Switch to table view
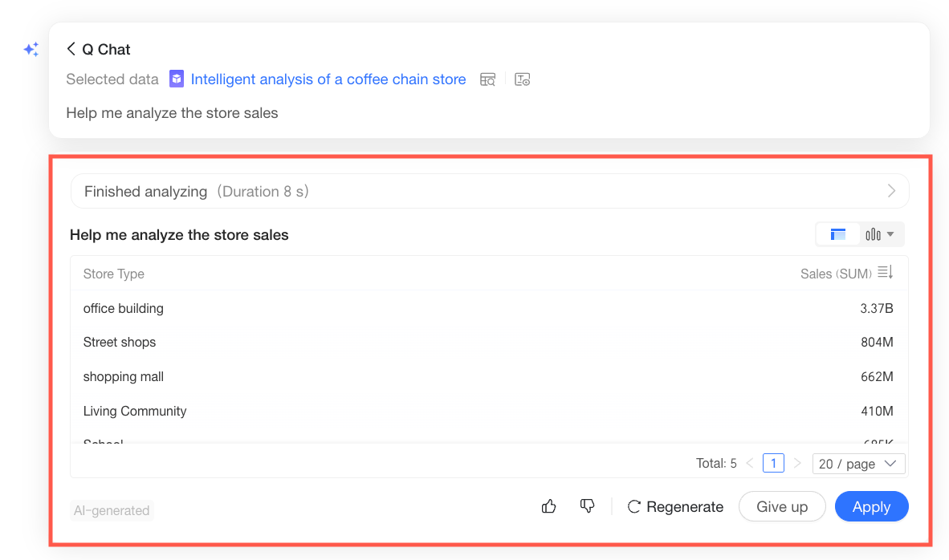Image resolution: width=949 pixels, height=560 pixels. tap(837, 234)
